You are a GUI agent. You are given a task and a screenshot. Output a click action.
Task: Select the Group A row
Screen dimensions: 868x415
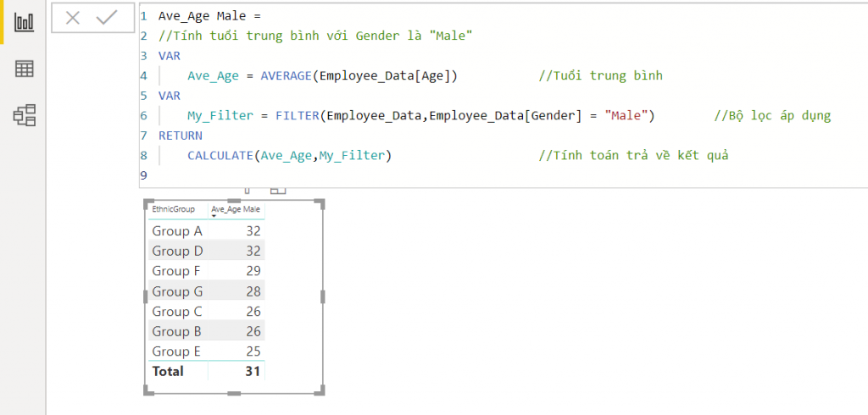(177, 230)
